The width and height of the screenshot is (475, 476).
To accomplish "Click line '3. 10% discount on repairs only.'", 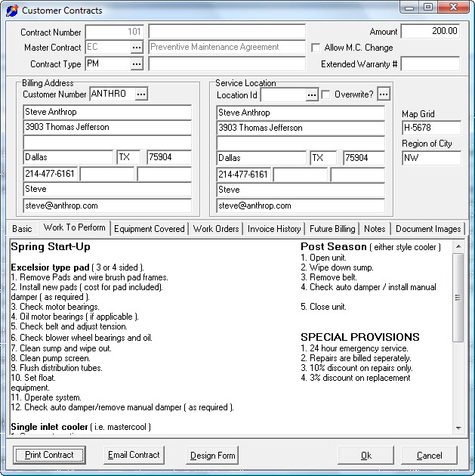I will tap(356, 368).
